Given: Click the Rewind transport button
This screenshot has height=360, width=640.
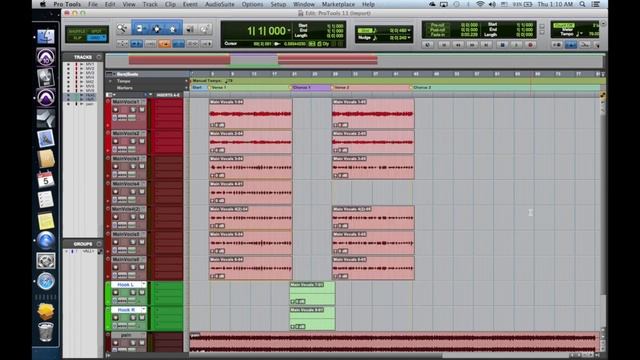Looking at the screenshot, I should [x=458, y=45].
